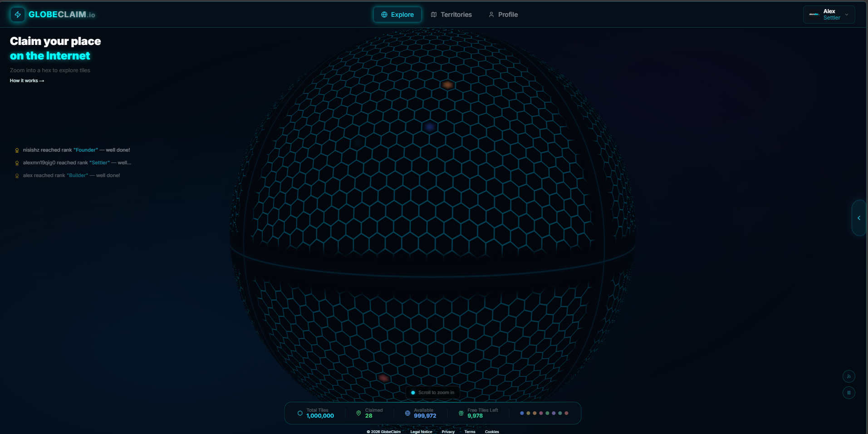The image size is (868, 434).
Task: Pause globe rotation with the pause button
Action: point(849,393)
